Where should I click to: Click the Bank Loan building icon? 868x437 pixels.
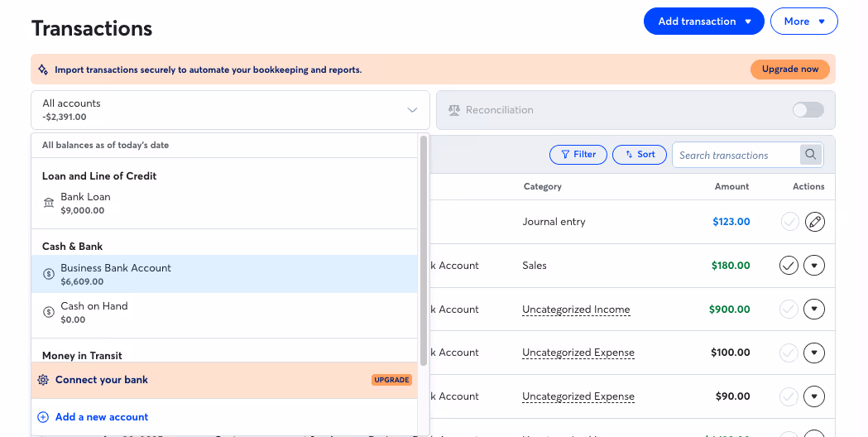[x=49, y=203]
